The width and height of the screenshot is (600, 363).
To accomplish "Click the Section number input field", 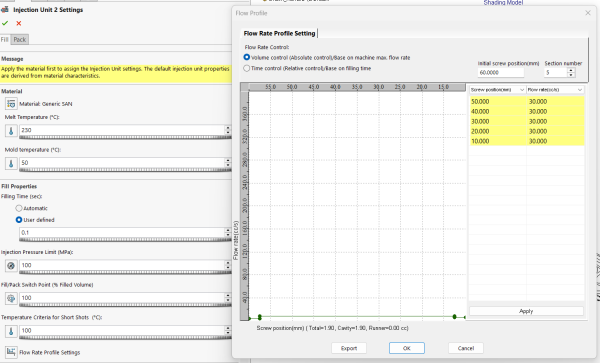I will [556, 72].
